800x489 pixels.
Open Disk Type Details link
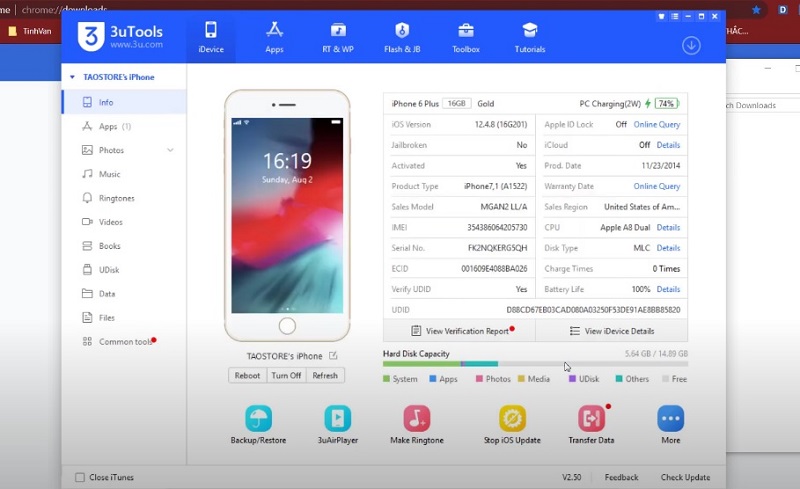pyautogui.click(x=668, y=248)
